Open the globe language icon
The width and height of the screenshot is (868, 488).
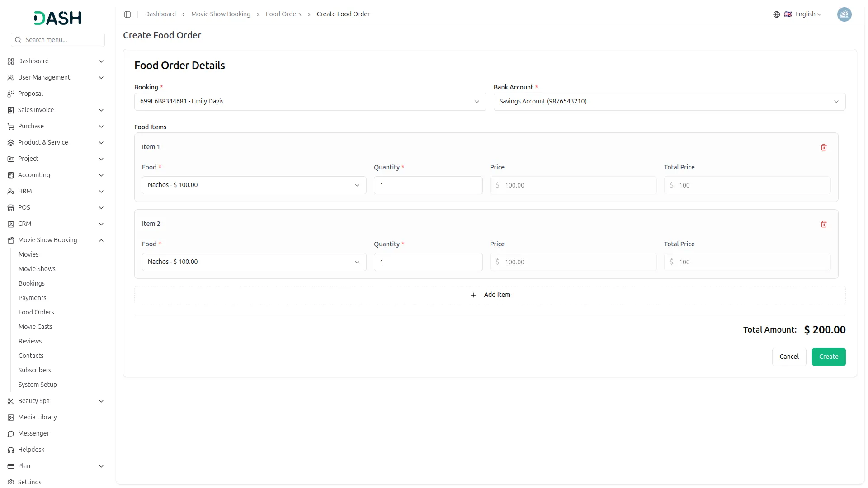(x=776, y=14)
